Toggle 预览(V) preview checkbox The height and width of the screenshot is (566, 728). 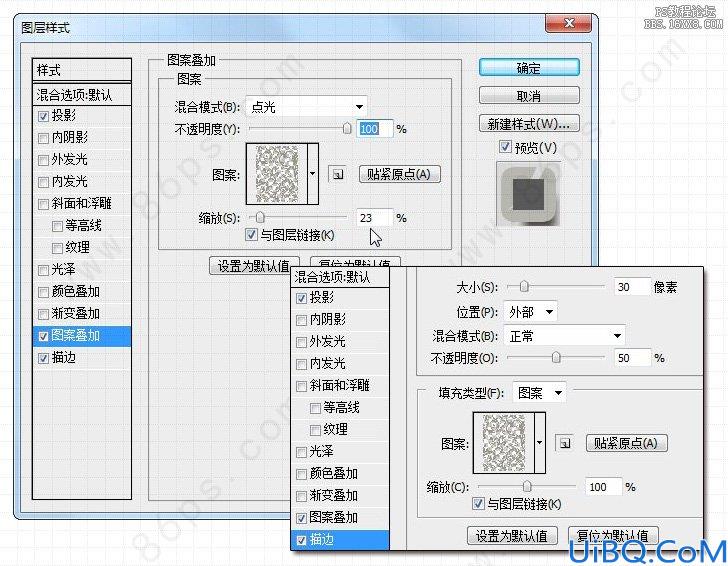505,147
